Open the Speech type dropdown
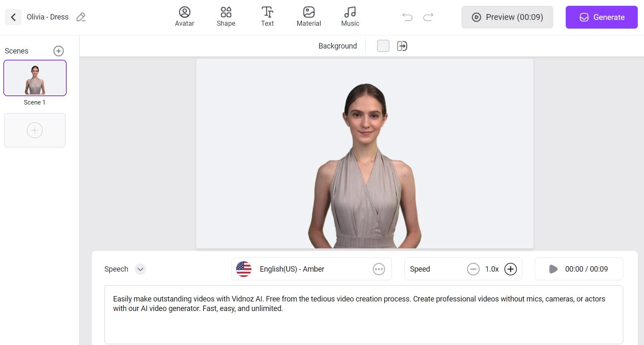644x345 pixels. pyautogui.click(x=140, y=269)
